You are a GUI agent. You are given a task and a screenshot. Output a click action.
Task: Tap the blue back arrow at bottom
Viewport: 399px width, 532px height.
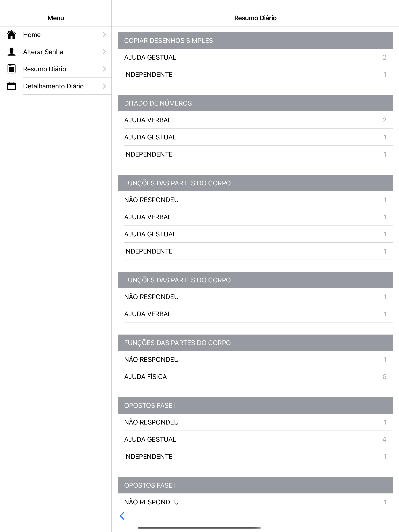click(x=122, y=516)
